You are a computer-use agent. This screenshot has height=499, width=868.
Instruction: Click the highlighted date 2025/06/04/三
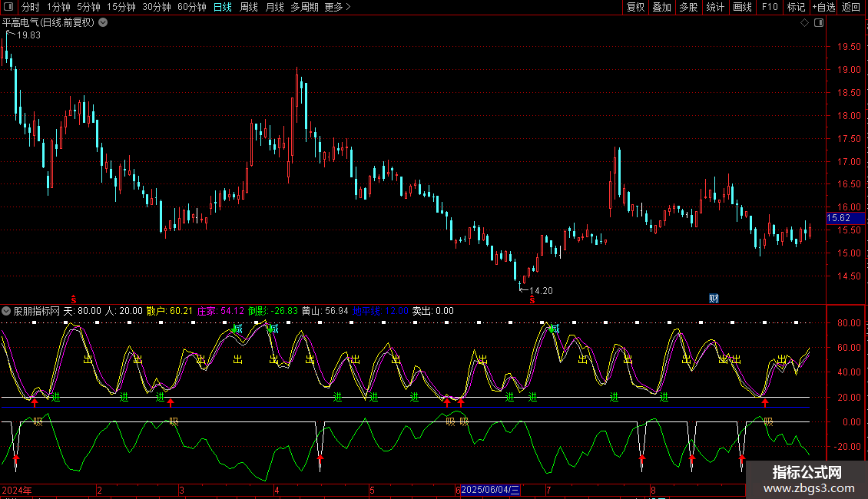[491, 490]
